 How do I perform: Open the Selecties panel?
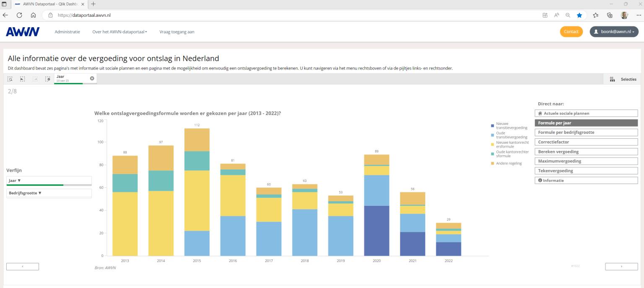[x=623, y=79]
